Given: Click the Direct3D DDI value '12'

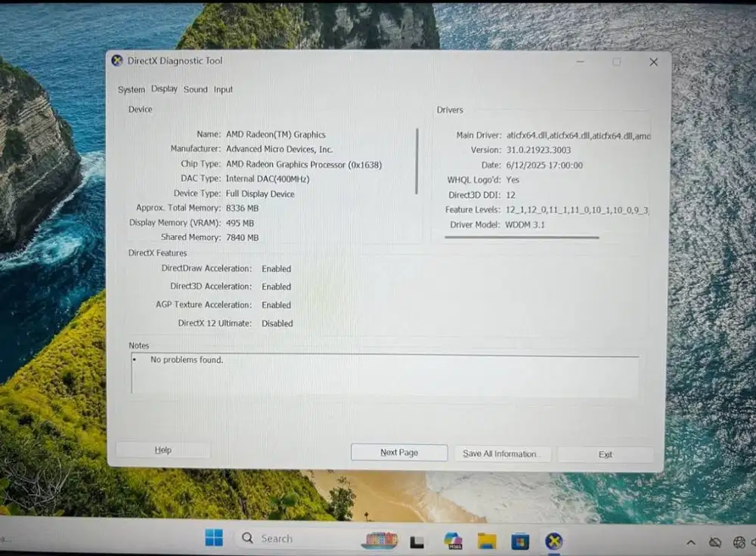Looking at the screenshot, I should click(510, 195).
